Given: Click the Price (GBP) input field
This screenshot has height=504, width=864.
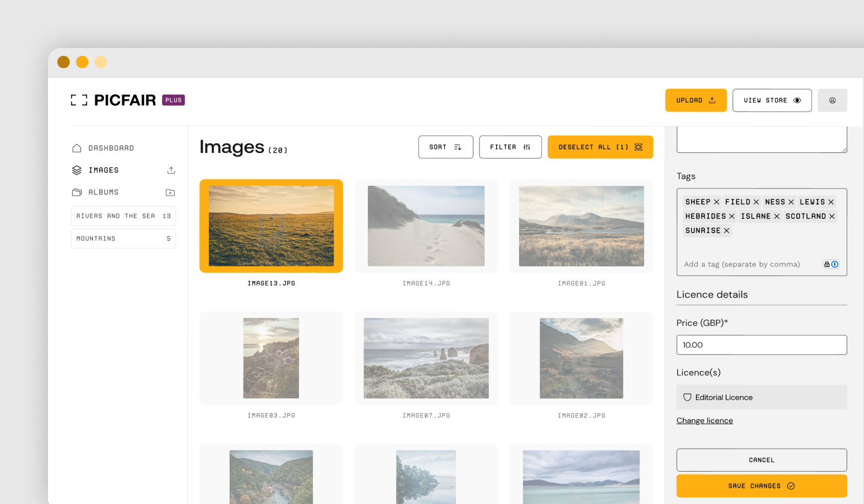Looking at the screenshot, I should (x=762, y=345).
